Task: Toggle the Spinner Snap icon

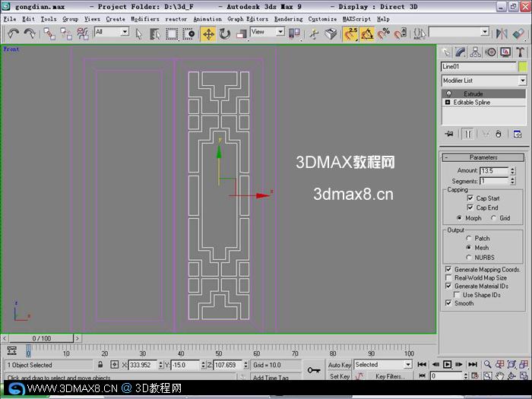Action: pos(400,34)
